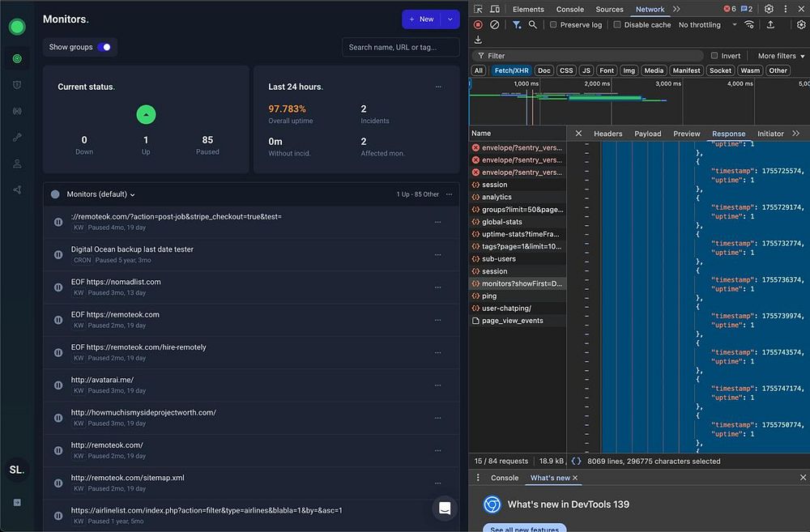Viewport: 810px width, 532px height.
Task: Click the stop recording network log button
Action: coord(478,25)
